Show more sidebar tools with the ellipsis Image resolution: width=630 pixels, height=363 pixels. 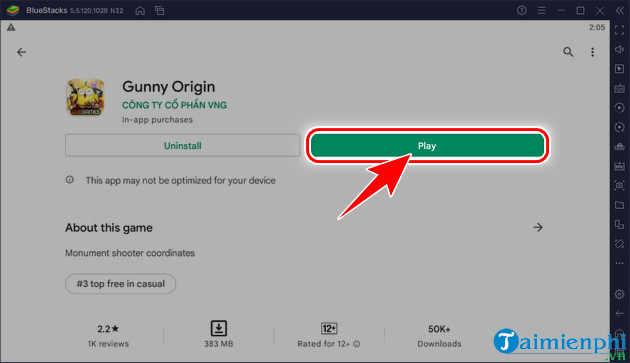pos(619,263)
